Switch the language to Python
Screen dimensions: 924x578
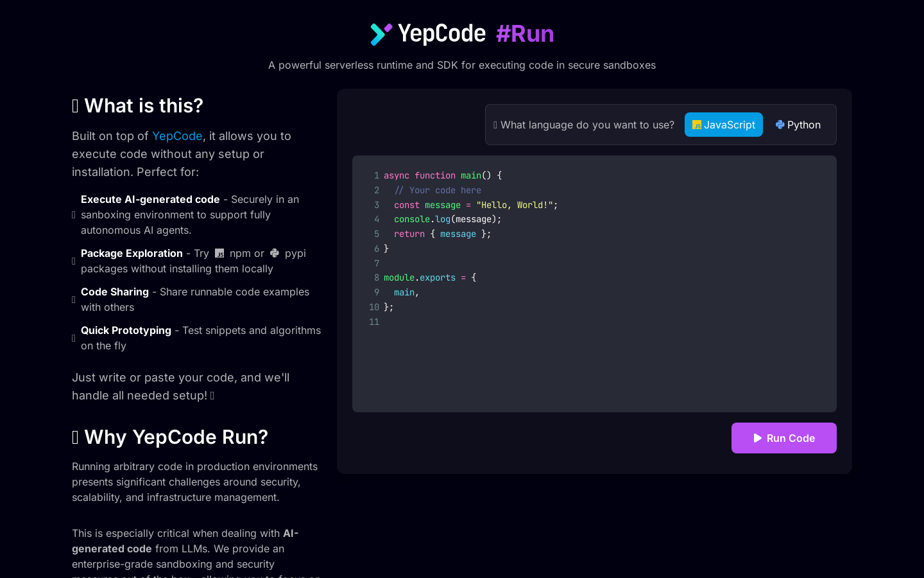(x=798, y=125)
